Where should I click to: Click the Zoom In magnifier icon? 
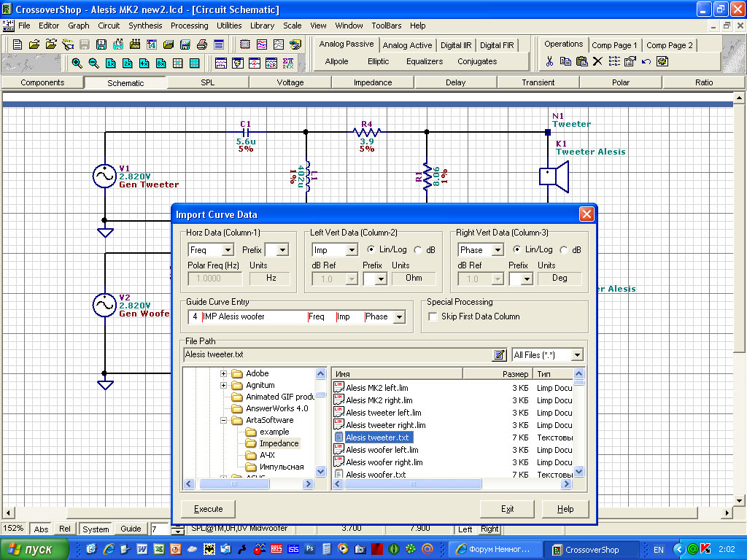[x=77, y=63]
